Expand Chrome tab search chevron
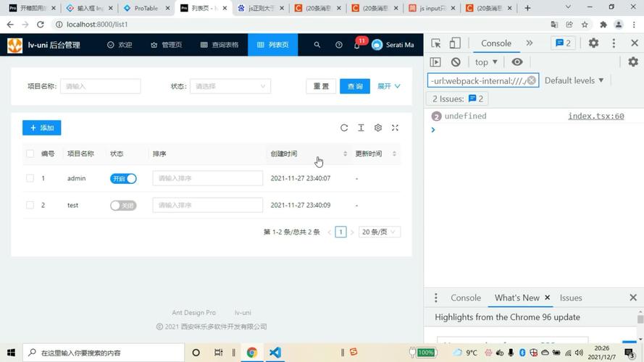Screen dimensions: 644x362 click(x=568, y=7)
